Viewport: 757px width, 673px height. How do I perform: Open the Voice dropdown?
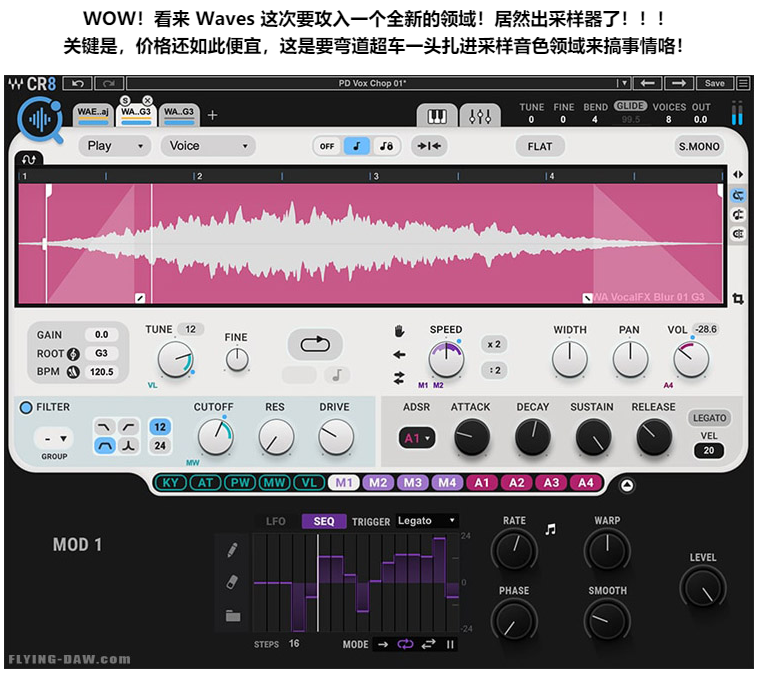209,146
